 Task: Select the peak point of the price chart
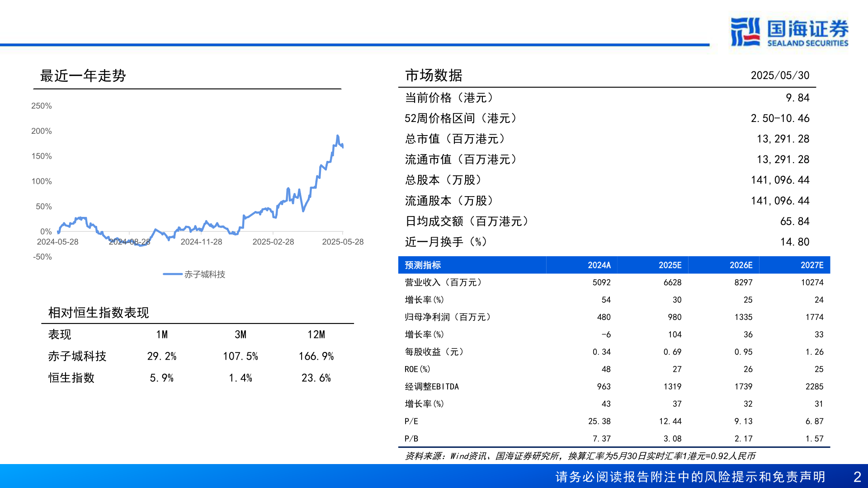pos(338,135)
